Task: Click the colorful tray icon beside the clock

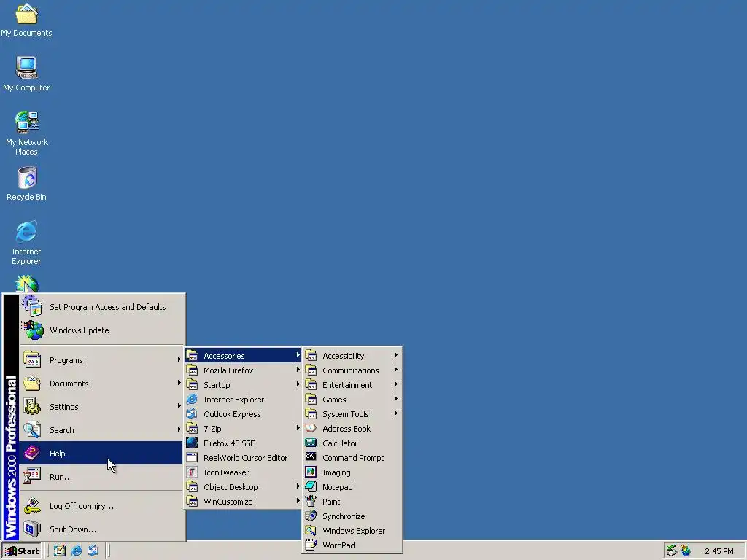Action: point(686,551)
